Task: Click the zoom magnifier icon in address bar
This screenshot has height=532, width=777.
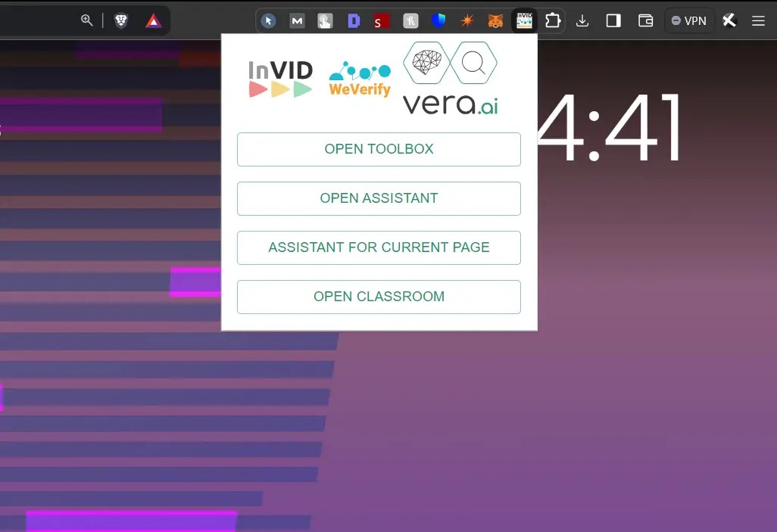Action: point(87,20)
